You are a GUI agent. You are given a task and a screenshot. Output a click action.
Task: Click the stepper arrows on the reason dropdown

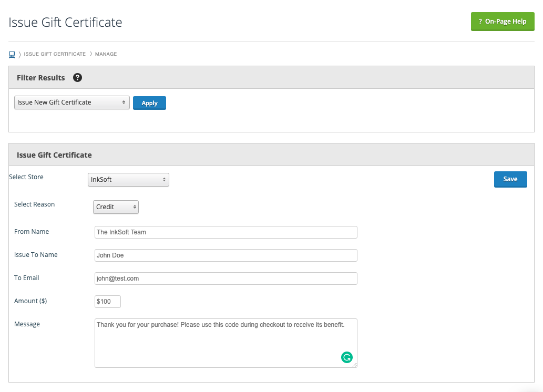pos(134,207)
